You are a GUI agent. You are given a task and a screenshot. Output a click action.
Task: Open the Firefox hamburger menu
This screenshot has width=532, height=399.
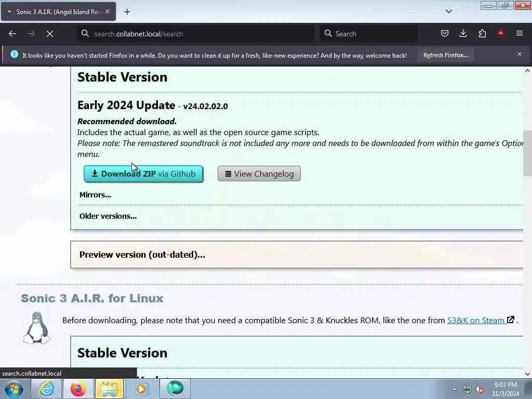(520, 33)
